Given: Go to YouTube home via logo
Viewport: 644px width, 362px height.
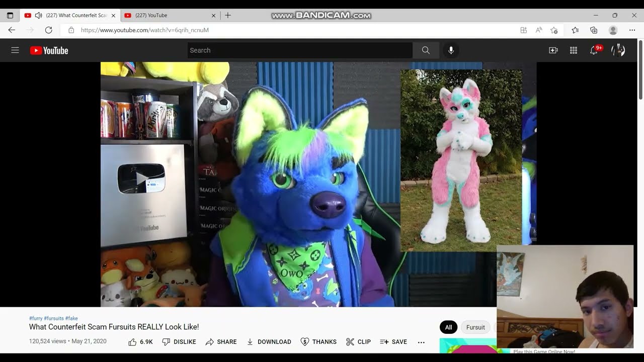Looking at the screenshot, I should (x=49, y=50).
